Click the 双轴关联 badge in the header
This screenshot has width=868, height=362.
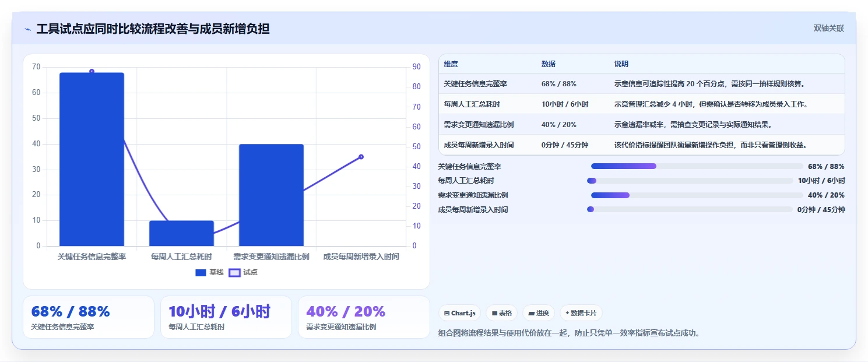pyautogui.click(x=828, y=29)
